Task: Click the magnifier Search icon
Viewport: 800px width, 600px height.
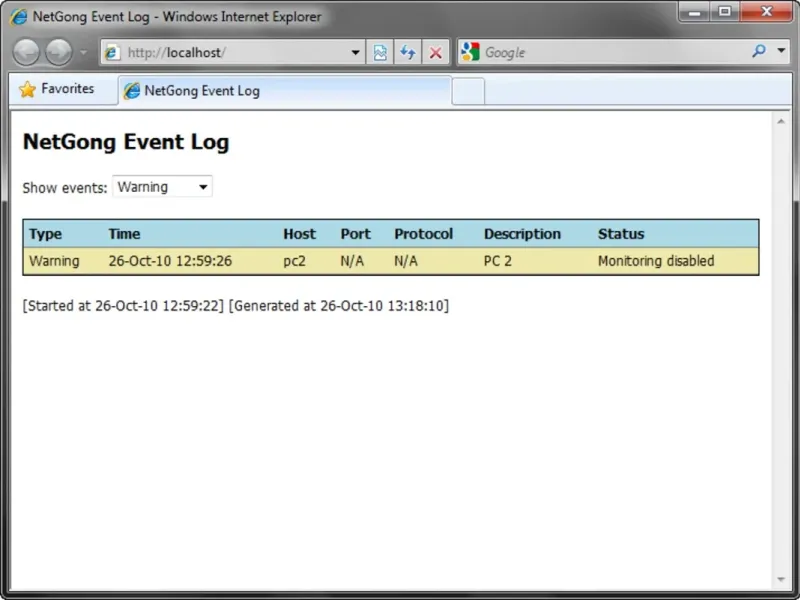Action: 759,51
